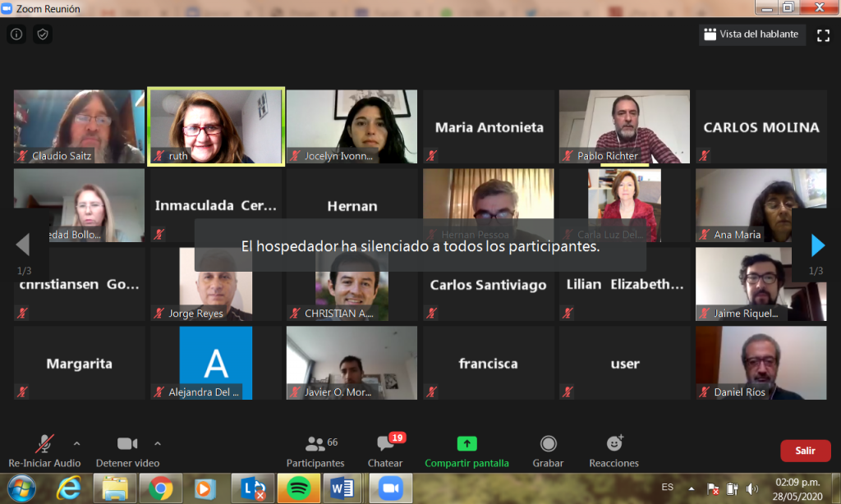Start recording with Grabar

(548, 451)
